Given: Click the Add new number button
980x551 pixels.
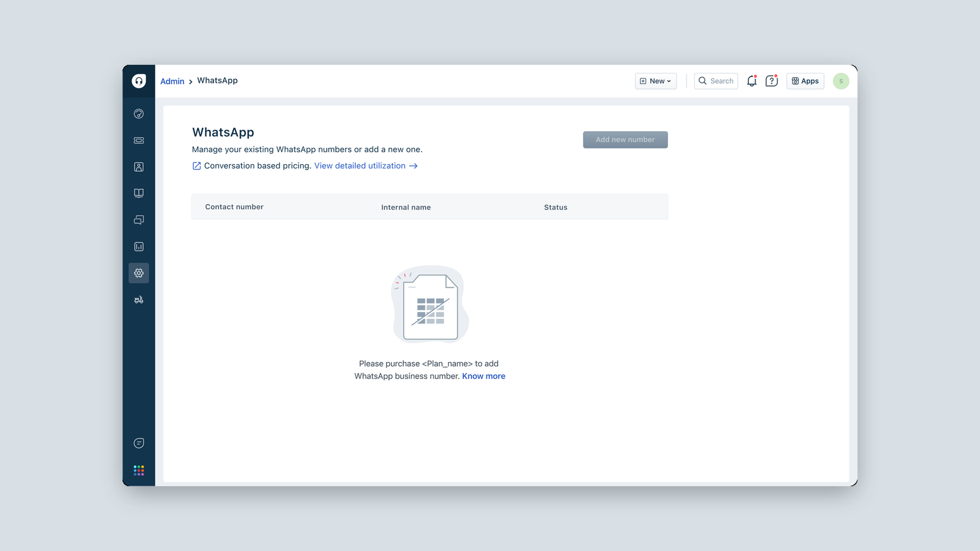Looking at the screenshot, I should 625,140.
